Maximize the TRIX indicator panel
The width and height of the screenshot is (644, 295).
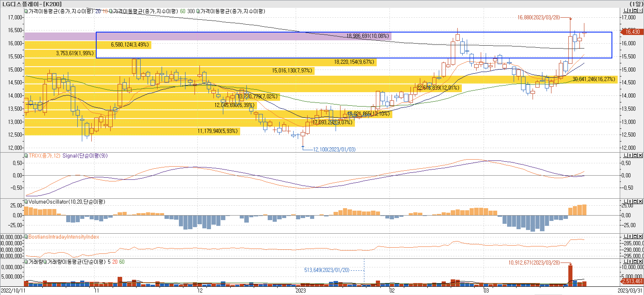(635, 155)
